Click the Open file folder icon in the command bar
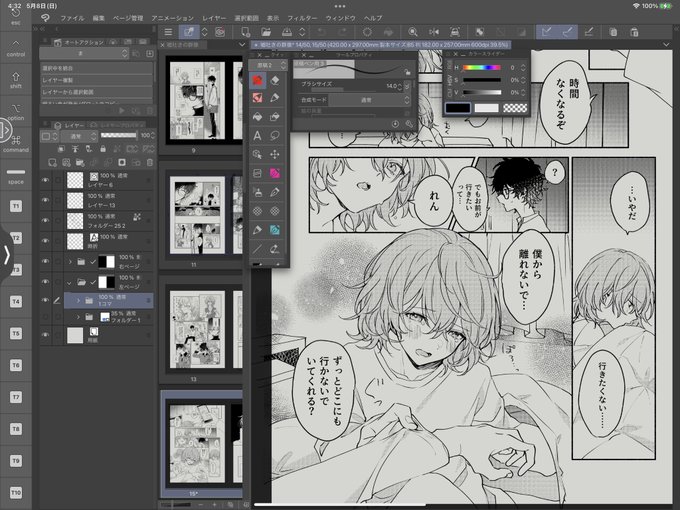The image size is (680, 510). (266, 32)
